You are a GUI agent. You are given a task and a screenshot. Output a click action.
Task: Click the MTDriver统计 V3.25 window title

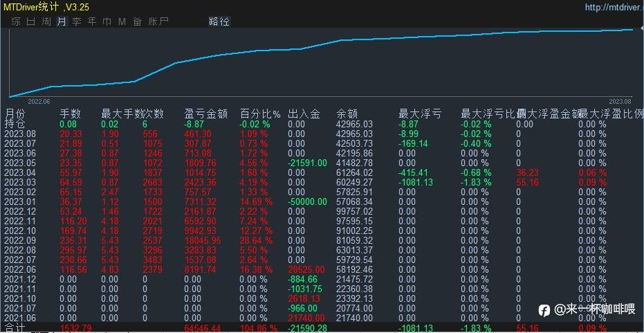click(46, 7)
